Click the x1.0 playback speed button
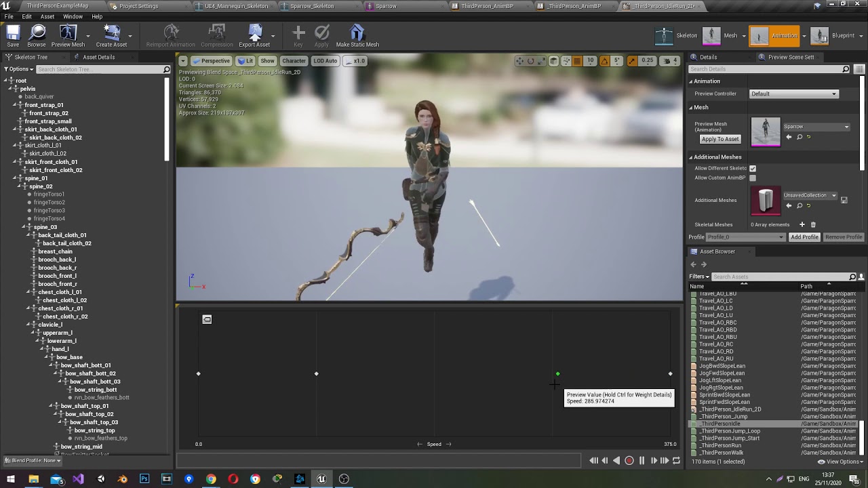868x488 pixels. tap(355, 61)
